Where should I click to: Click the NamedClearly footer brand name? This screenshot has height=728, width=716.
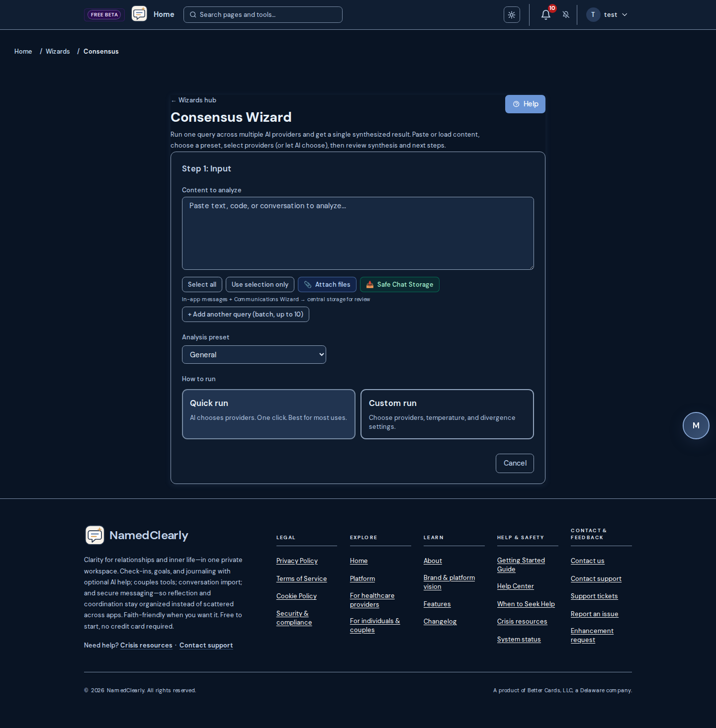pos(149,535)
